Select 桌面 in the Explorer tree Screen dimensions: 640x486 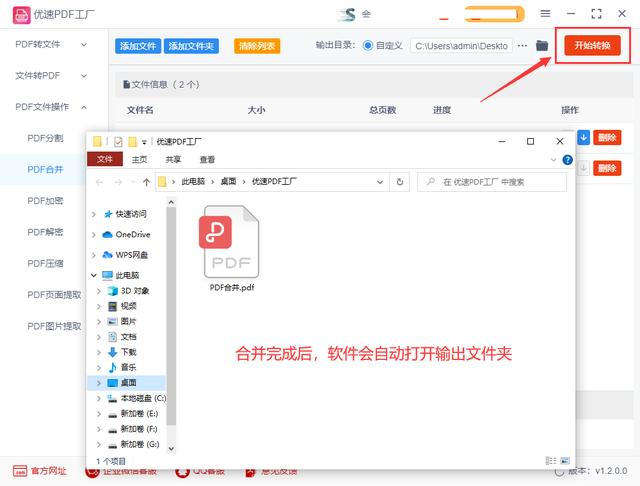pos(127,383)
